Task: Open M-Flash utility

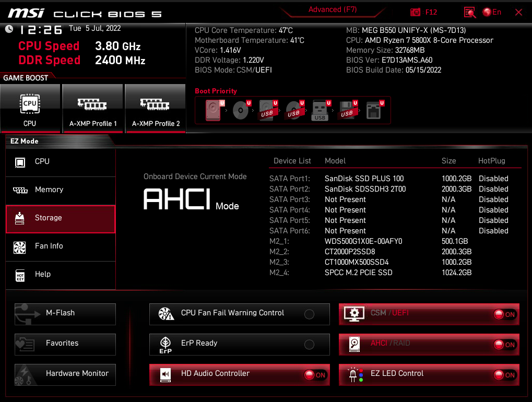Action: click(65, 314)
